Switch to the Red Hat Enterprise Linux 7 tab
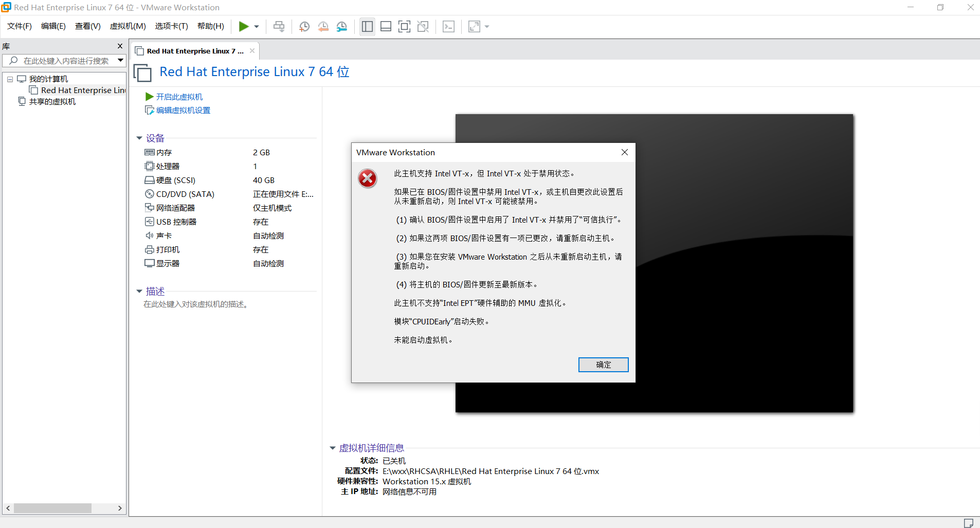The image size is (980, 528). pyautogui.click(x=191, y=50)
